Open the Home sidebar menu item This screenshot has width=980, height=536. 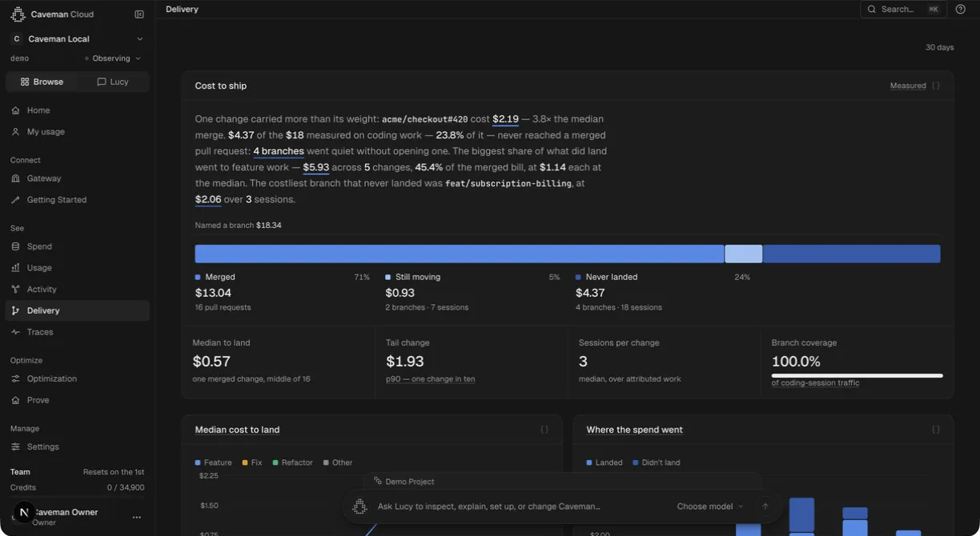click(78, 110)
